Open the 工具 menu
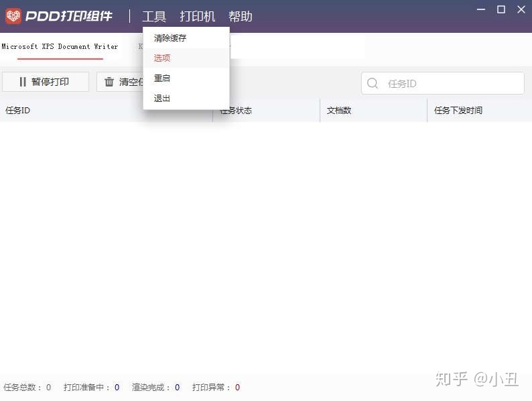Image resolution: width=532 pixels, height=401 pixels. pyautogui.click(x=154, y=16)
